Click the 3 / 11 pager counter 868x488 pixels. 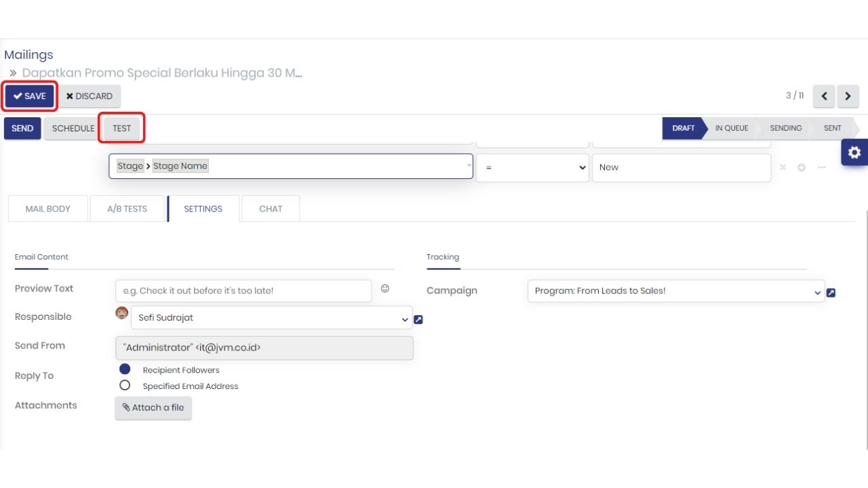point(795,96)
